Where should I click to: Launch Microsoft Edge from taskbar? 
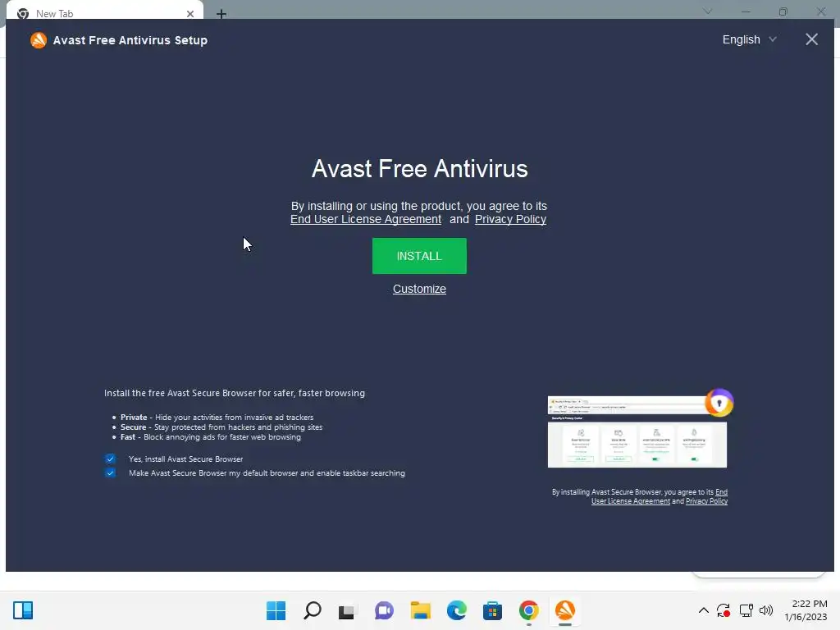tap(456, 610)
